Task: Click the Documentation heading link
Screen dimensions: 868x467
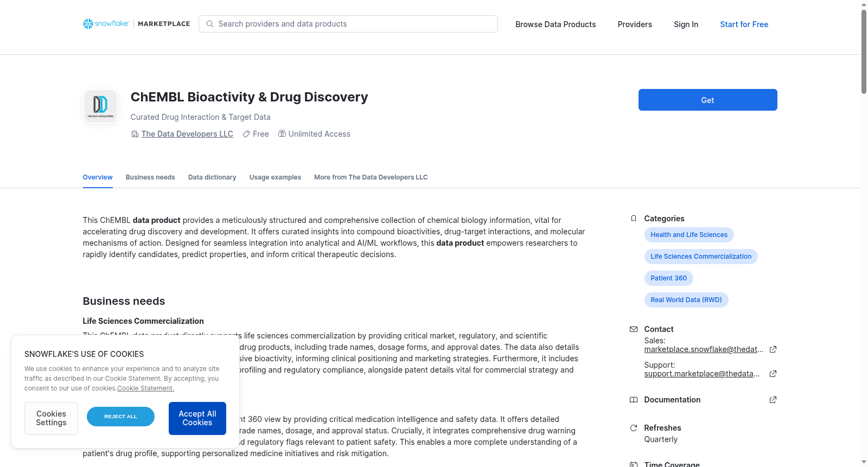Action: 672,400
